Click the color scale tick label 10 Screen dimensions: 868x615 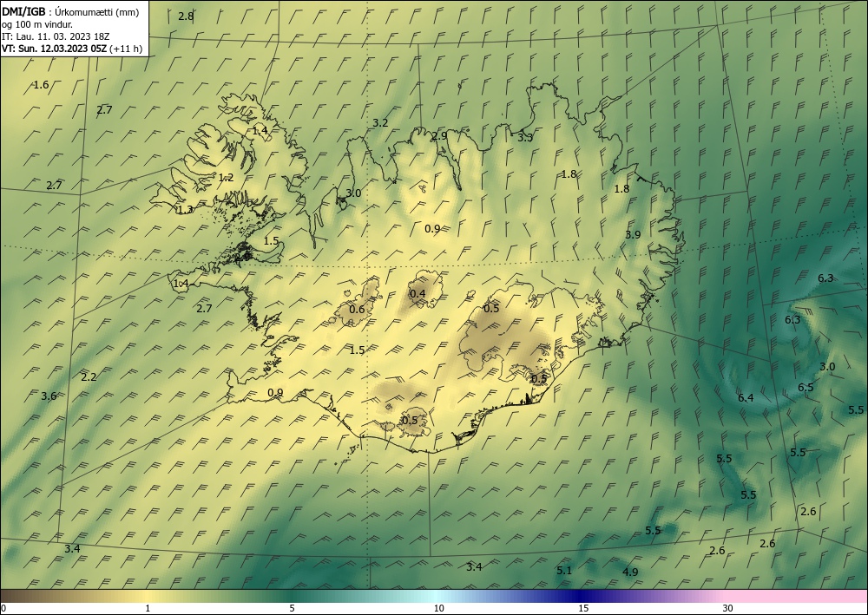click(439, 608)
